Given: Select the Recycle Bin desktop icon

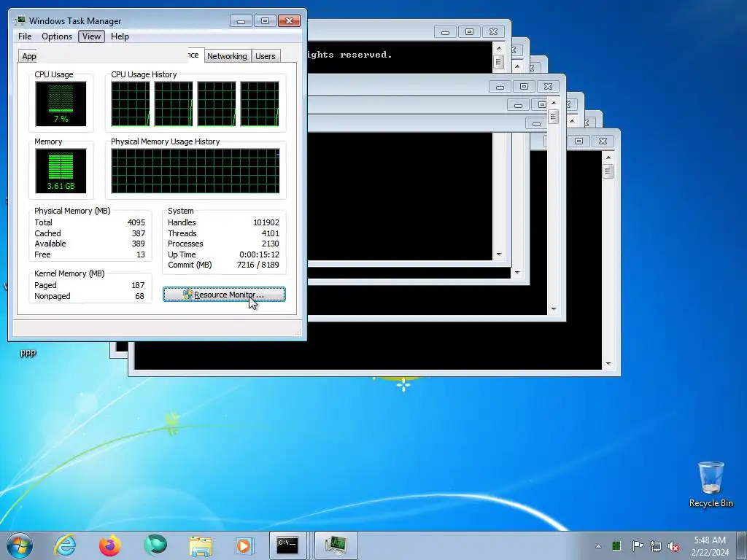Looking at the screenshot, I should [711, 484].
